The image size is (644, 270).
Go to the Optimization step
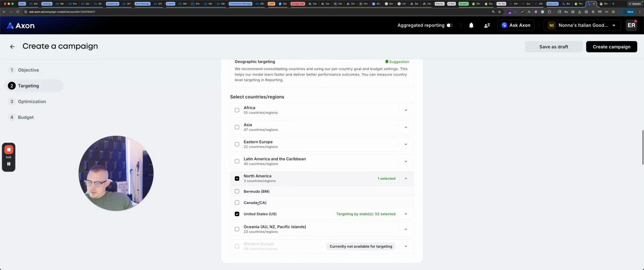coord(32,102)
